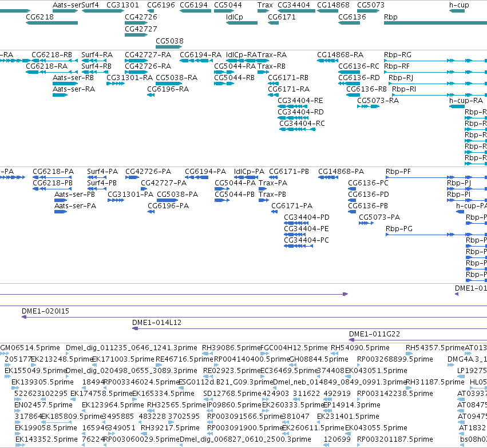Select transcript CG14868-RA
This screenshot has height=448, width=487.
328,61
